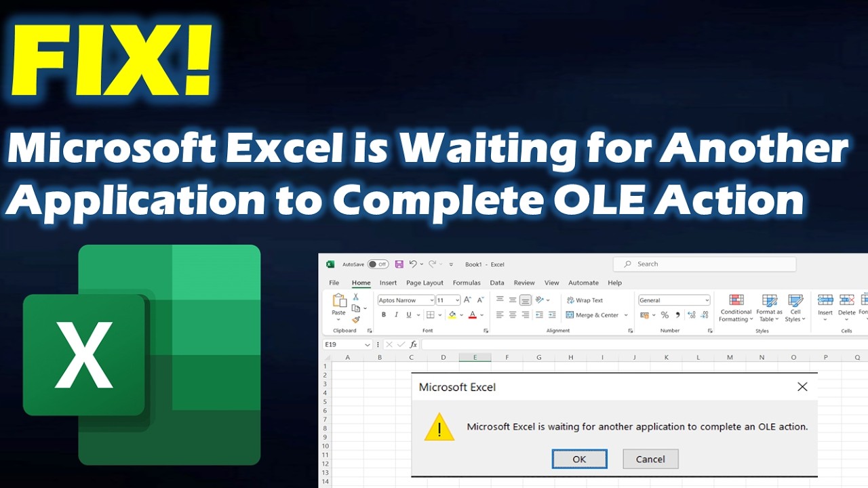Select Top Align icon
The height and width of the screenshot is (488, 868).
(500, 300)
